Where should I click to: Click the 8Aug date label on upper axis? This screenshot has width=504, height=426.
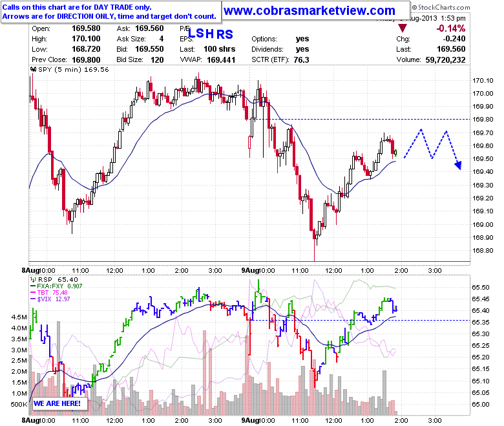30,270
